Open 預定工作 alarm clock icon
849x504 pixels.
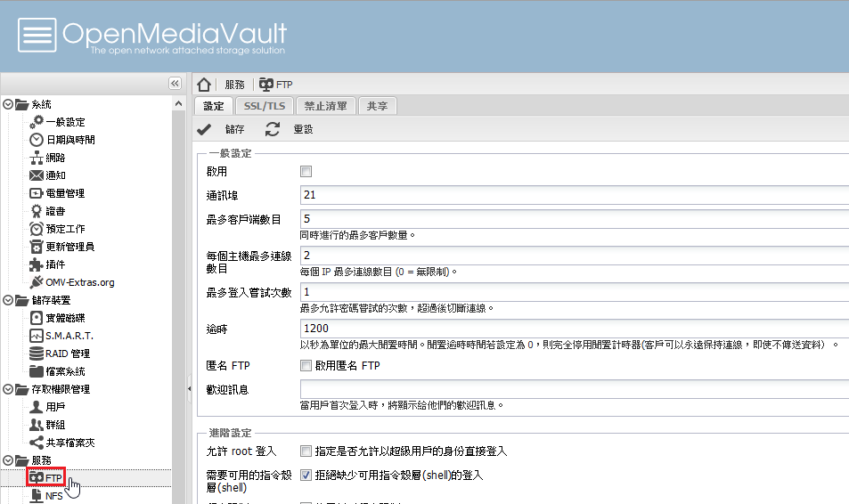pos(37,229)
